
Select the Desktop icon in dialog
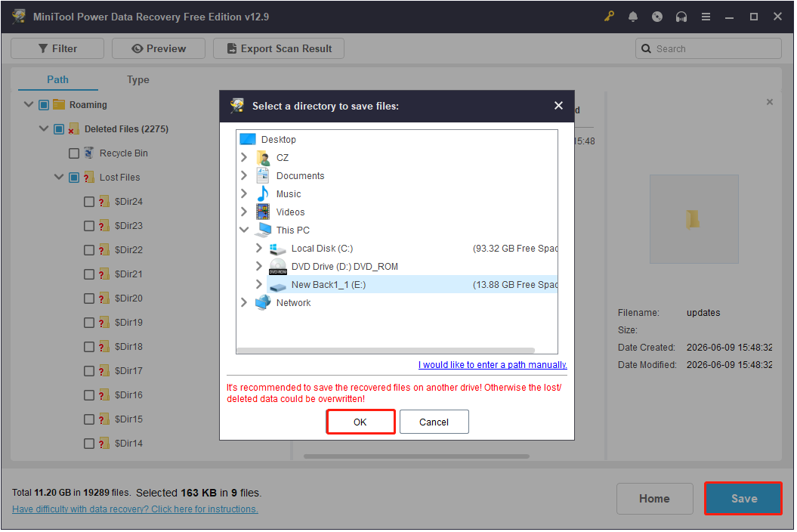[248, 139]
